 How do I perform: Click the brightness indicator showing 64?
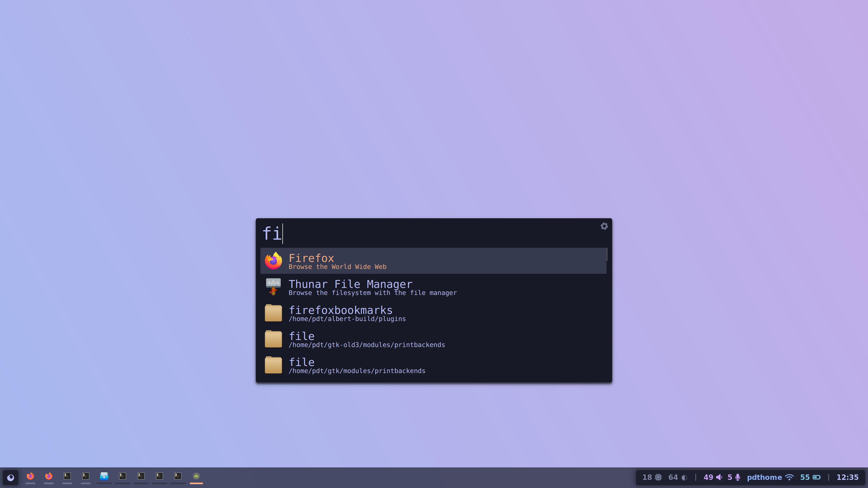[678, 477]
